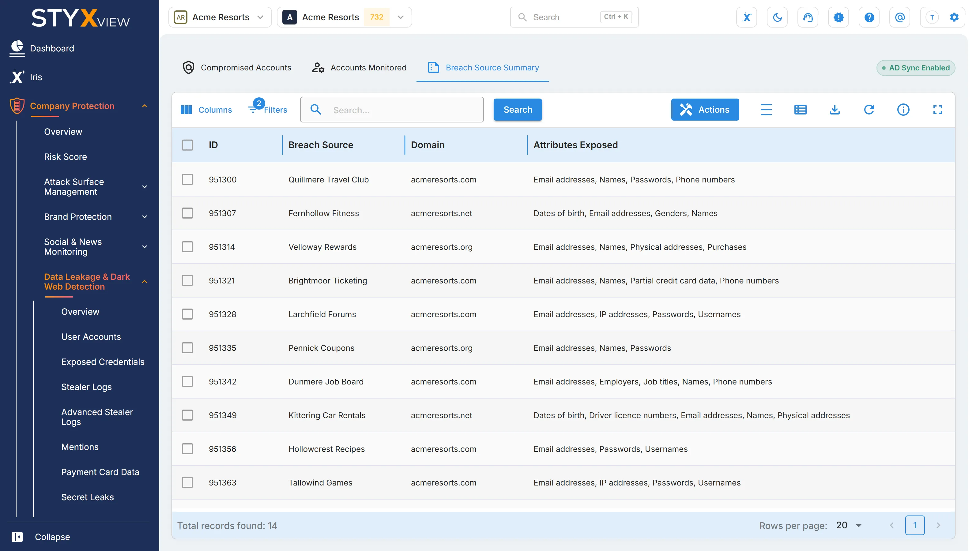Focus the table Search... input field
The image size is (980, 551).
pyautogui.click(x=391, y=110)
